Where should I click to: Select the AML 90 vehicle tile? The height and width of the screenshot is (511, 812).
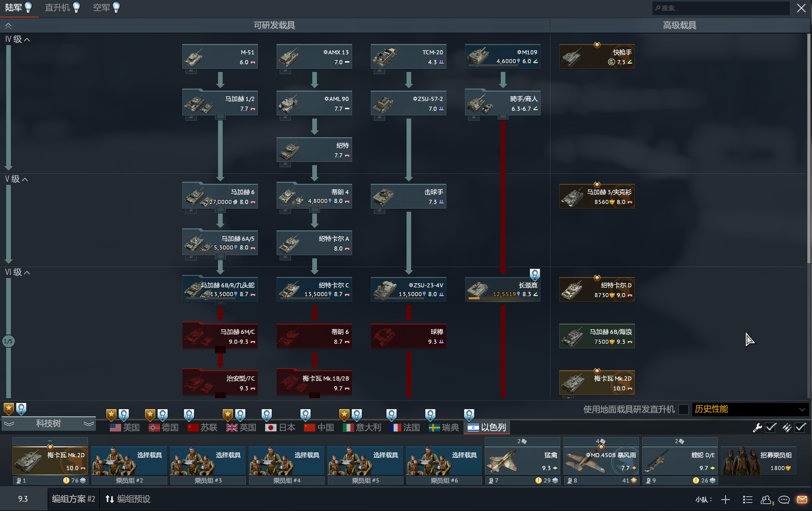pyautogui.click(x=314, y=104)
